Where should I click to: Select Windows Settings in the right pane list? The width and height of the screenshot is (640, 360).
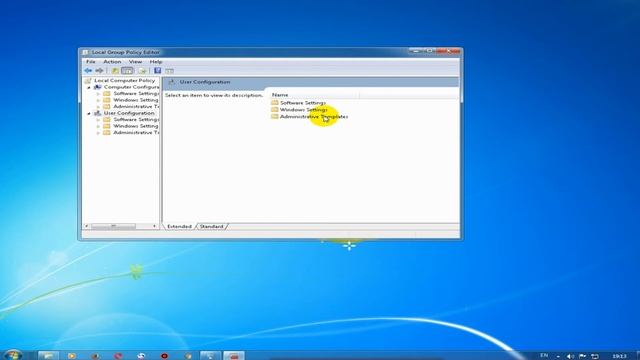pyautogui.click(x=303, y=110)
